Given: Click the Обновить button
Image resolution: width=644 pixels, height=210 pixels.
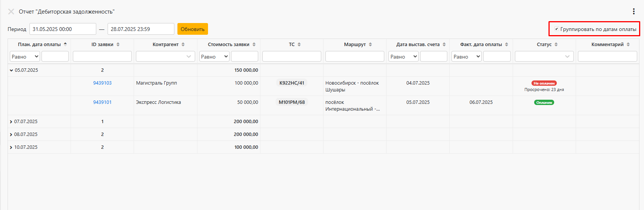Looking at the screenshot, I should click(x=193, y=29).
